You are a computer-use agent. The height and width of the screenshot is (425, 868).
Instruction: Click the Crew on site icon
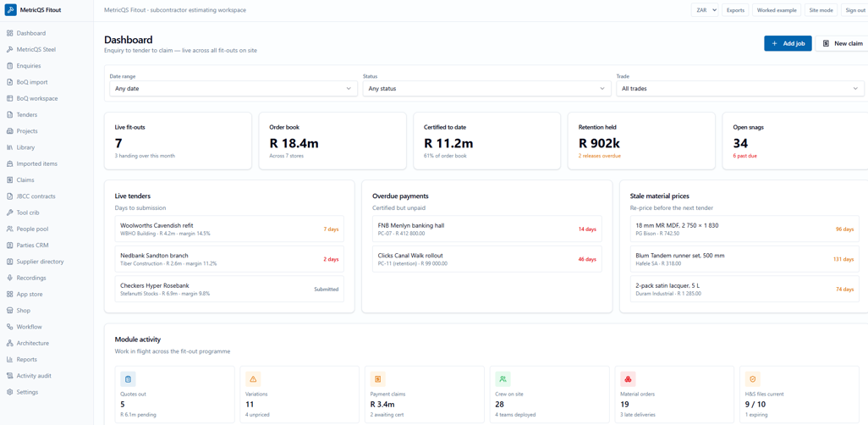pyautogui.click(x=503, y=379)
